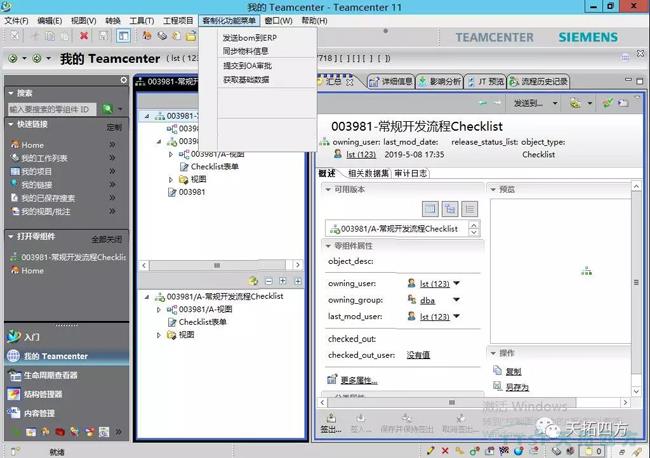Image resolution: width=650 pixels, height=458 pixels.
Task: Click 全部关闭 to close all items
Action: (x=107, y=239)
